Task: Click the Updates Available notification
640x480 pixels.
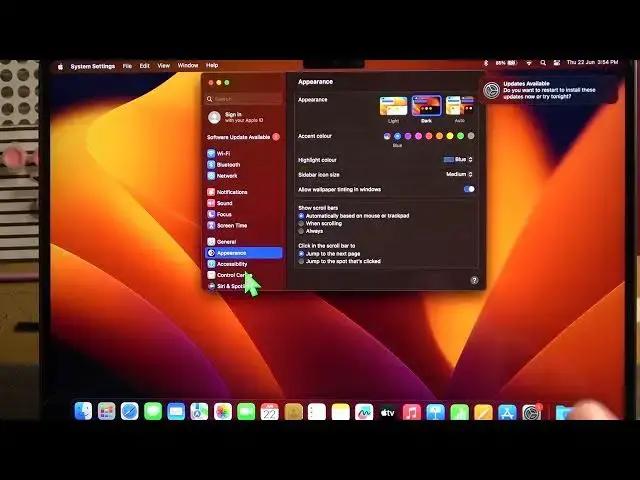Action: pos(549,90)
